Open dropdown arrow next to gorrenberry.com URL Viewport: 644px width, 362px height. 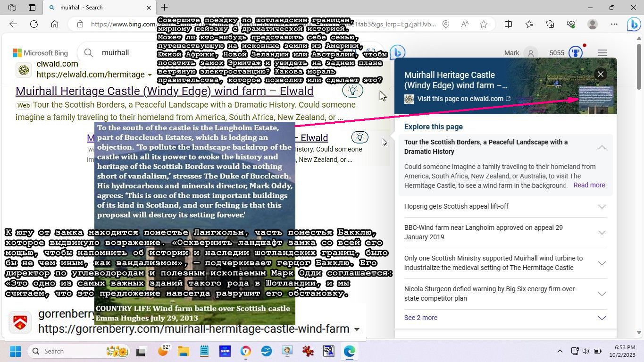coord(357,329)
